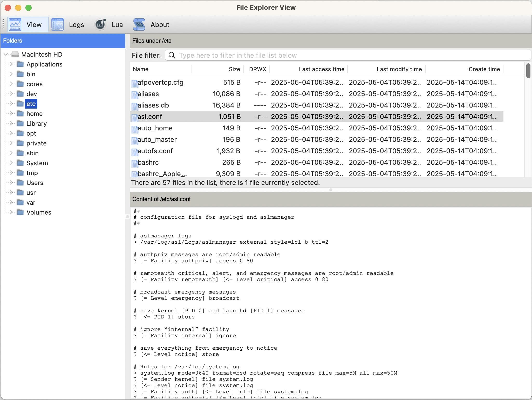This screenshot has width=532, height=400.
Task: Click the file icon next to auto_master
Action: 134,141
